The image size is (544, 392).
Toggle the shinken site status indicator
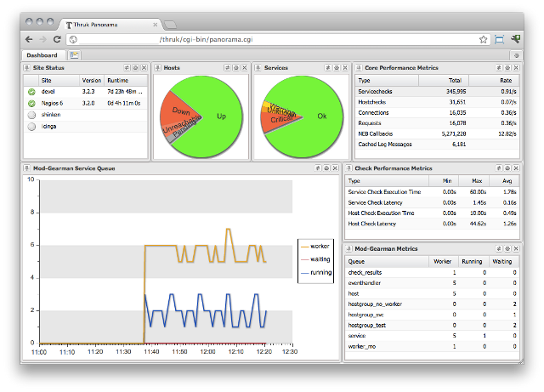pyautogui.click(x=31, y=114)
